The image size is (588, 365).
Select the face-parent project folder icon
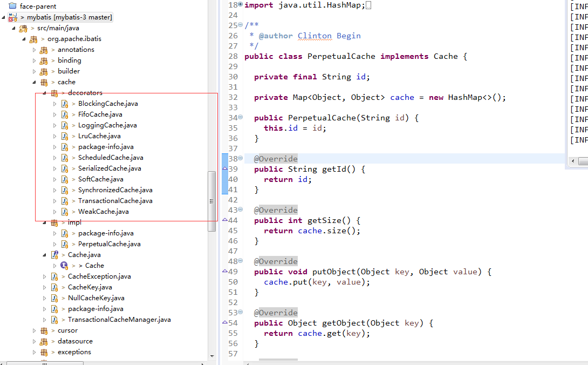coord(12,5)
